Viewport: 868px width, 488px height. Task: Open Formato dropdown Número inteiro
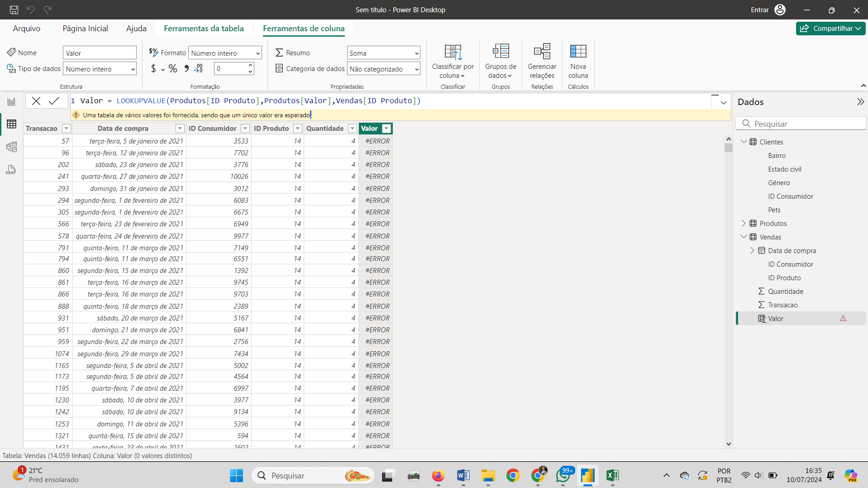click(x=225, y=53)
